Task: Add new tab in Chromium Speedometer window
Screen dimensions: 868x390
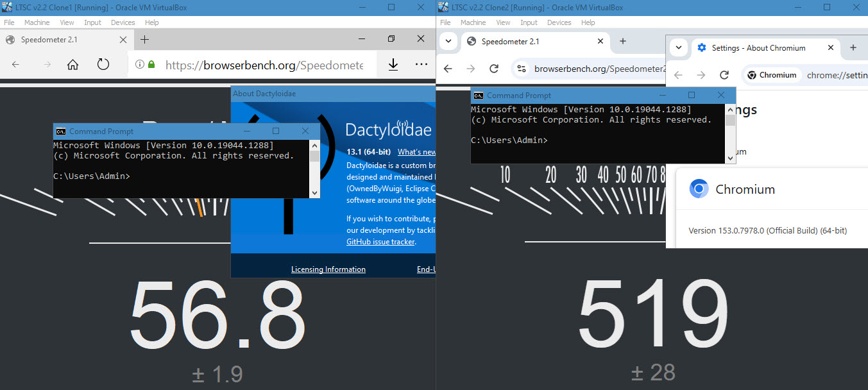Action: [x=622, y=42]
